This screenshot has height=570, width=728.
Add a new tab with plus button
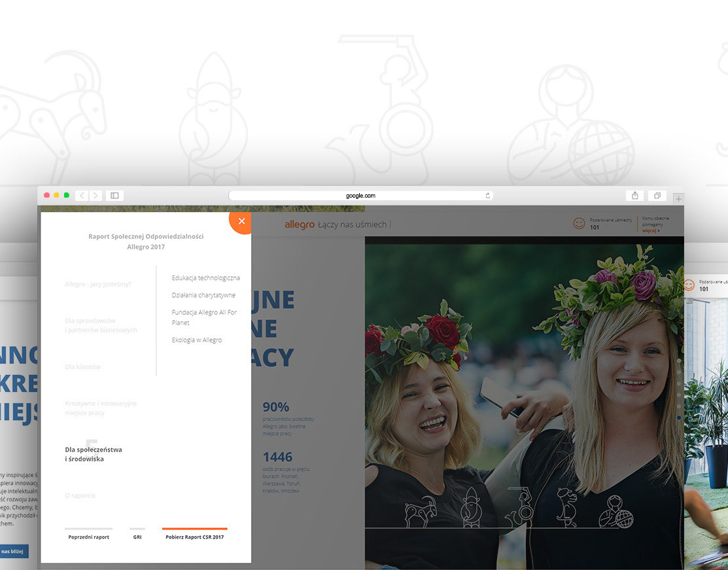click(678, 199)
